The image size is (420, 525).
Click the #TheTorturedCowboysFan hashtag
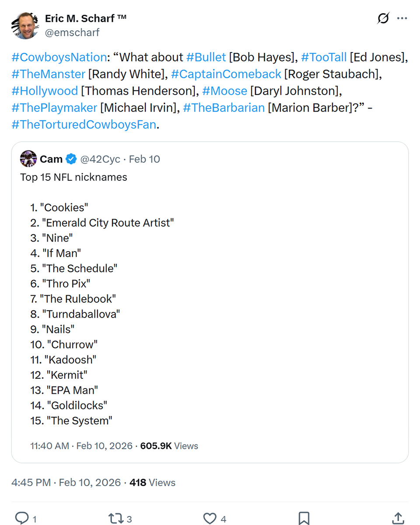(84, 124)
